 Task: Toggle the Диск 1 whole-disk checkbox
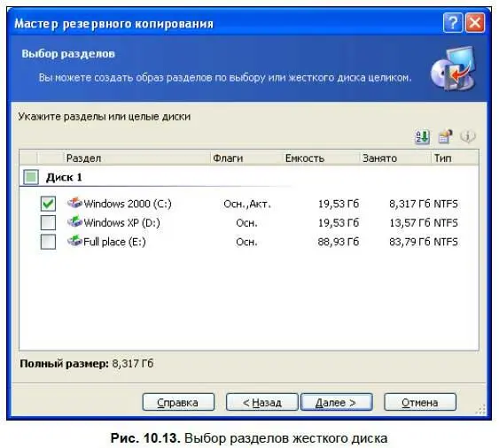(31, 177)
